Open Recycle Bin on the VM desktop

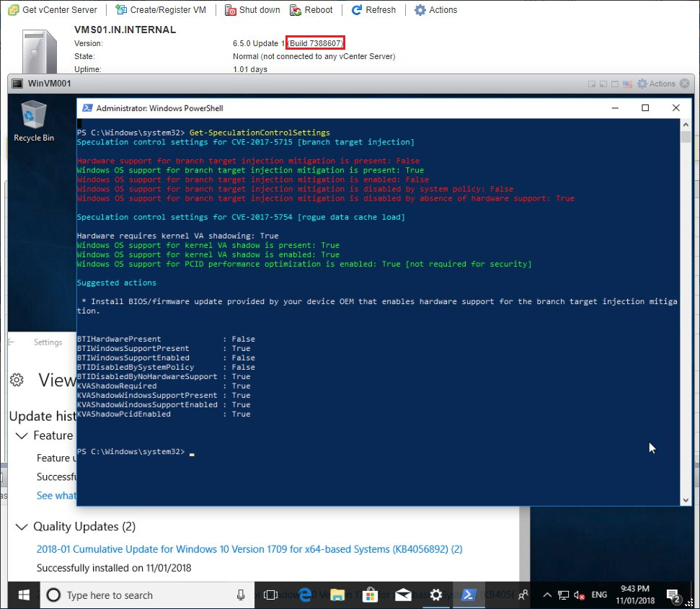[x=34, y=121]
